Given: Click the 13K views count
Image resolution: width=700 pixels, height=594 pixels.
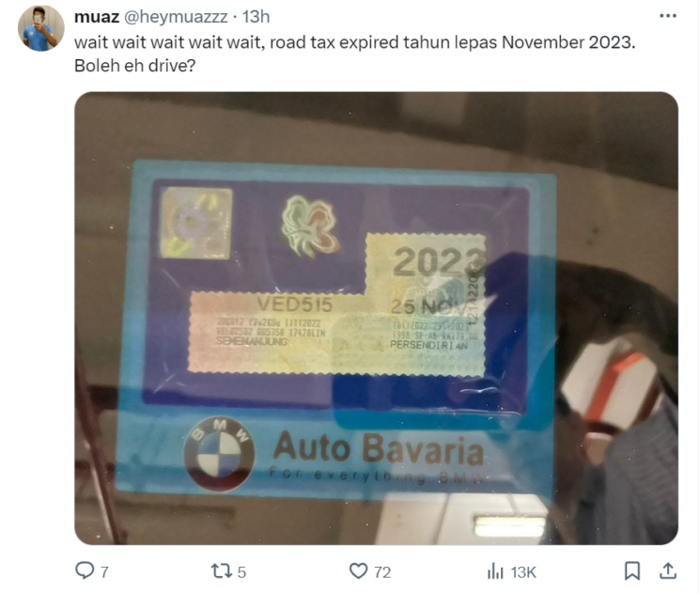Looking at the screenshot, I should (x=523, y=572).
